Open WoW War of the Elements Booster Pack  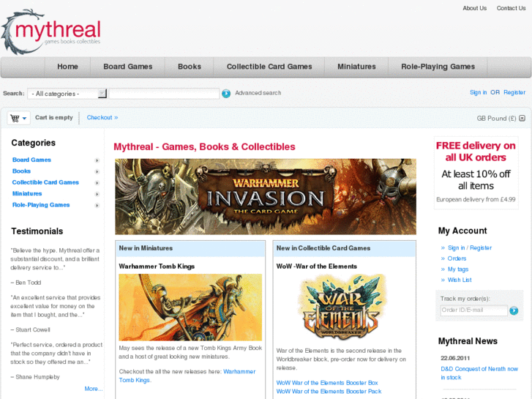329,392
